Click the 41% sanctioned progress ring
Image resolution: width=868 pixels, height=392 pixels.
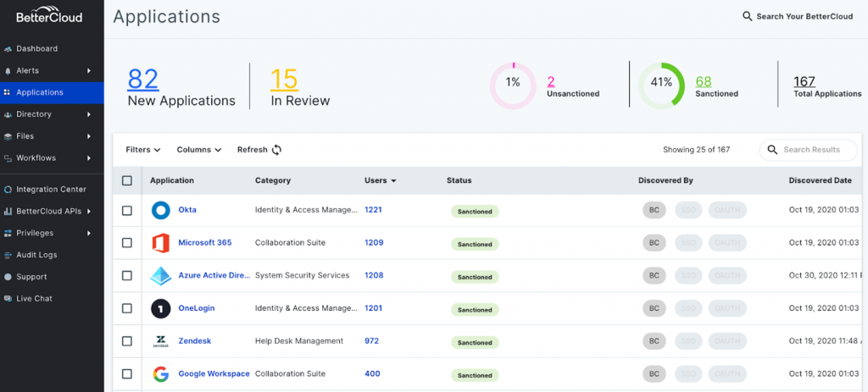click(661, 83)
